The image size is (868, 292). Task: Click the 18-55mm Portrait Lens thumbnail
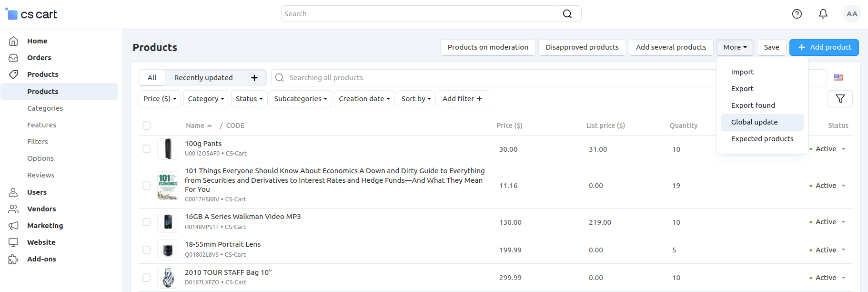(168, 250)
